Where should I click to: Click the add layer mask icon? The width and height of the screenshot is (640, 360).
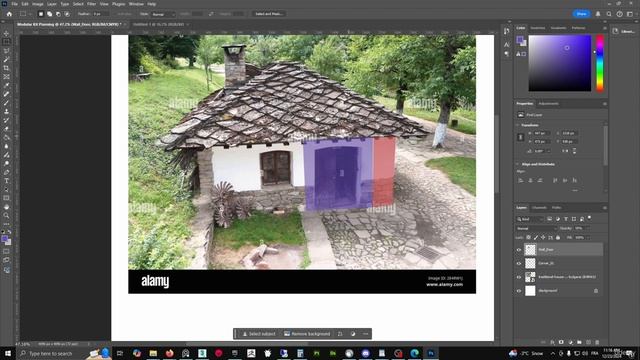pos(561,342)
